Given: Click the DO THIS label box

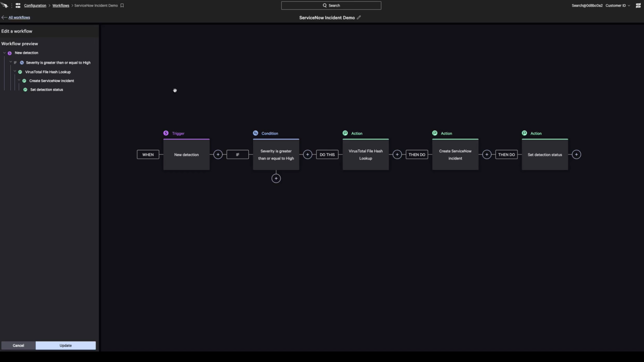Looking at the screenshot, I should 327,154.
